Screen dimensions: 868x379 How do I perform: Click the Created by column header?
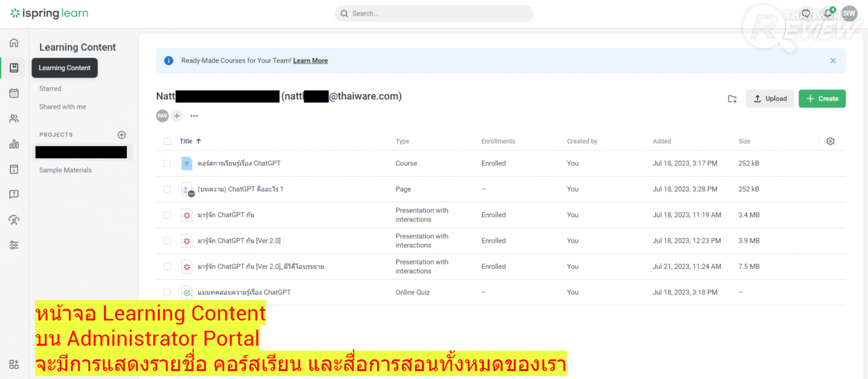[x=582, y=141]
